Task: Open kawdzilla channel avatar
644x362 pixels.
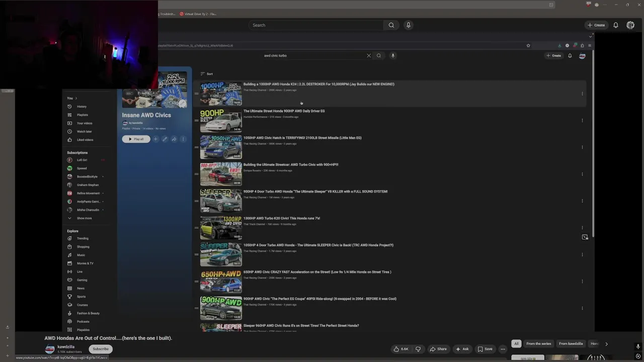Action: [x=49, y=349]
